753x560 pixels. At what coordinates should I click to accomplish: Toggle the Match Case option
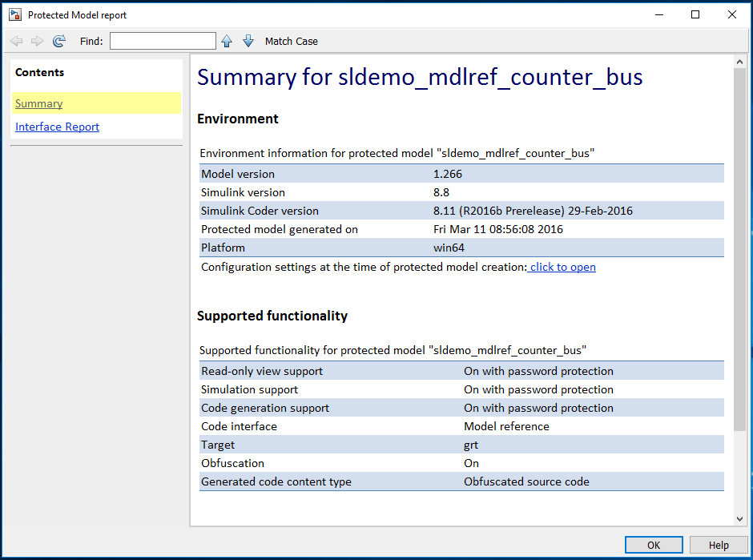(x=291, y=42)
